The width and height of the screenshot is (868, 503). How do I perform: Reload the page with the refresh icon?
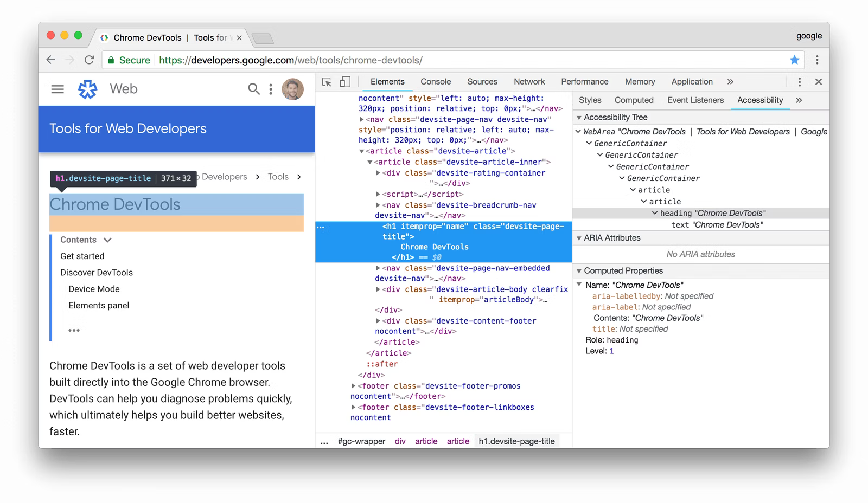pyautogui.click(x=90, y=60)
